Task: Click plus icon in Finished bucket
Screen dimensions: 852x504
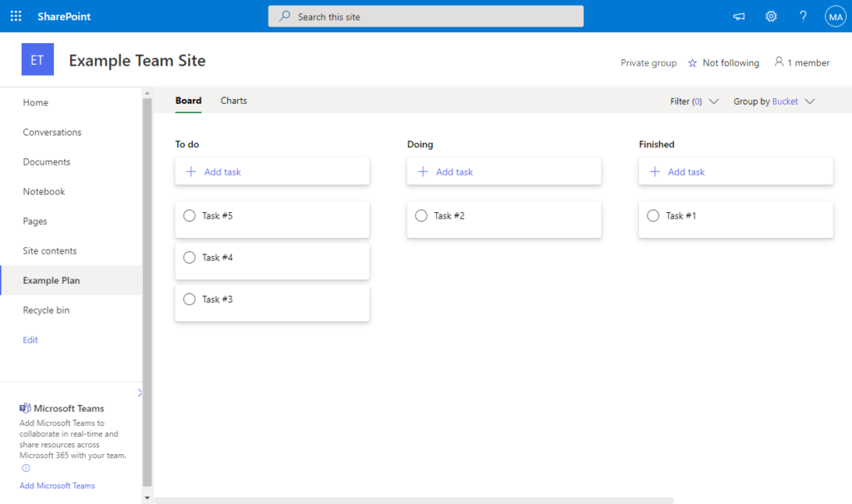Action: pyautogui.click(x=655, y=171)
